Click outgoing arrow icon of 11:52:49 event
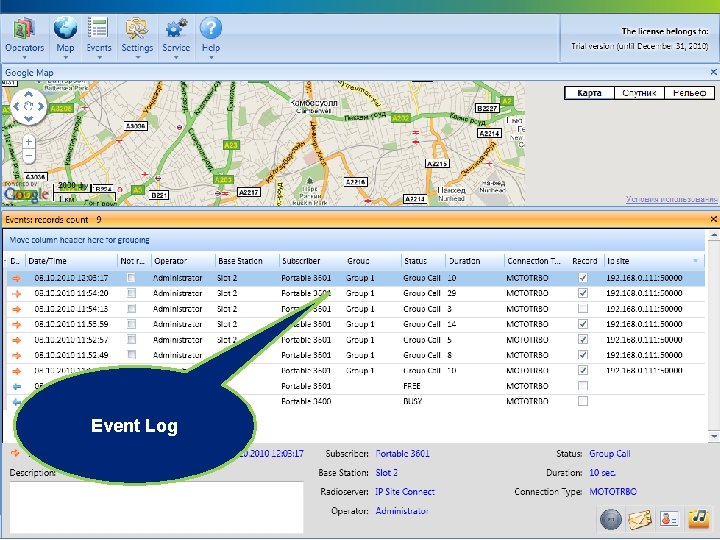The height and width of the screenshot is (540, 720). coord(17,355)
